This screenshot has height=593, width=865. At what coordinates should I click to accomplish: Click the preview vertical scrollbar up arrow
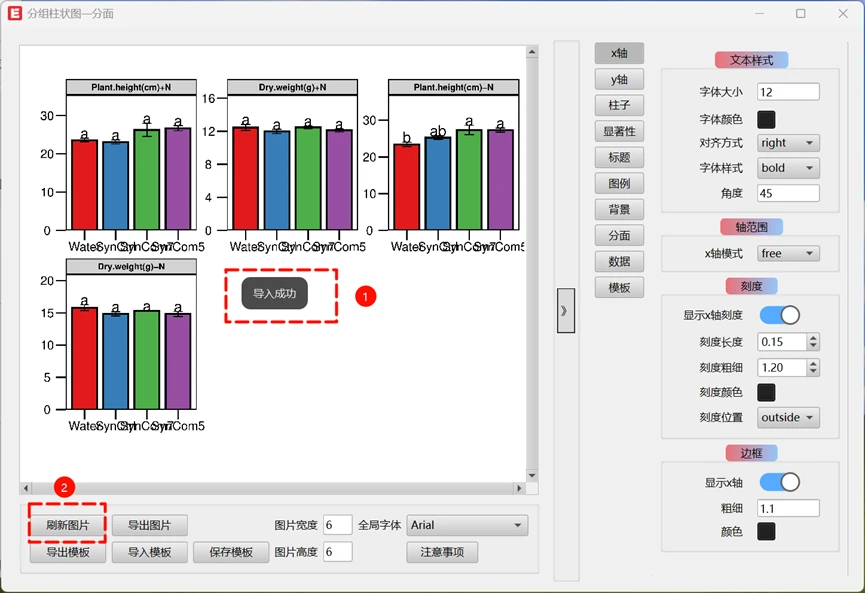tap(532, 52)
